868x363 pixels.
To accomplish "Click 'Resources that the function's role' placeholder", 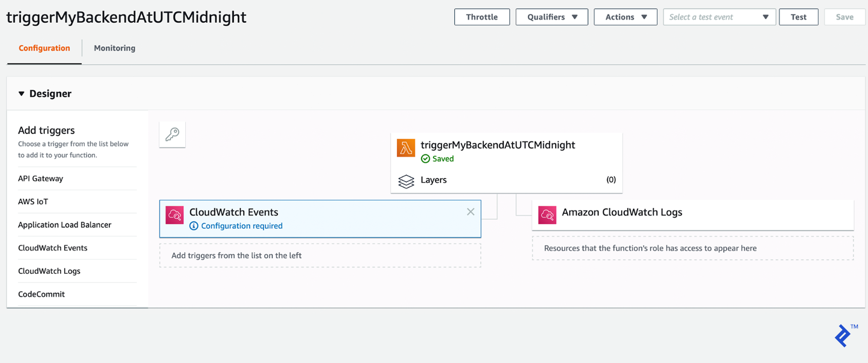I will pyautogui.click(x=693, y=248).
